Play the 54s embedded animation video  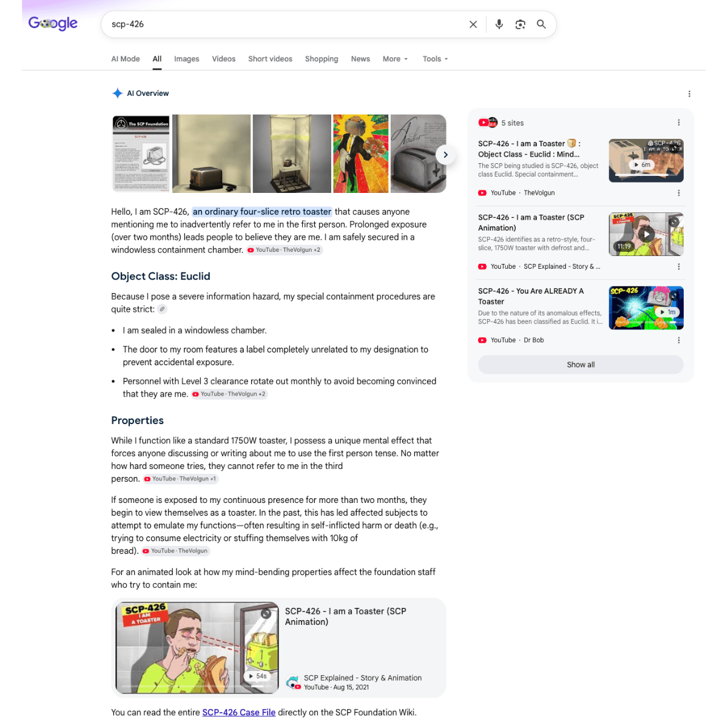(x=197, y=648)
